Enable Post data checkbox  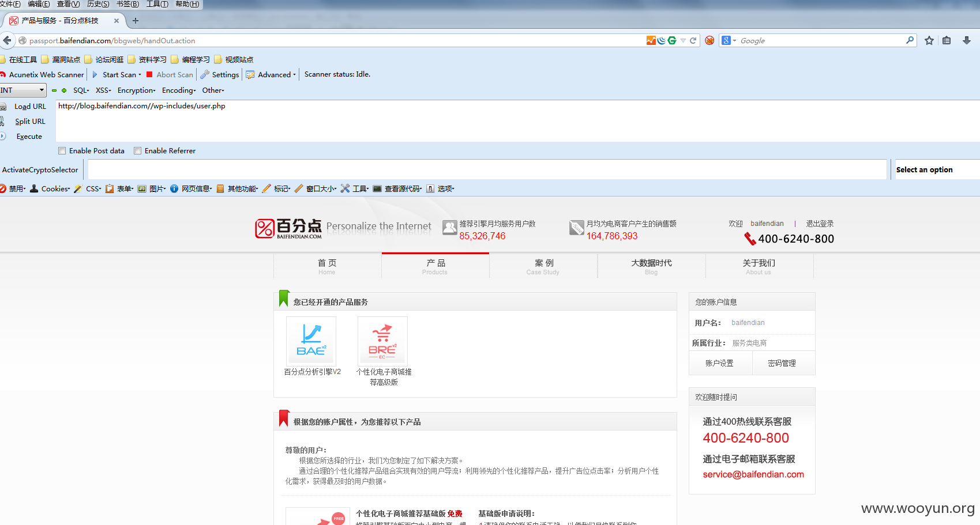[x=62, y=151]
